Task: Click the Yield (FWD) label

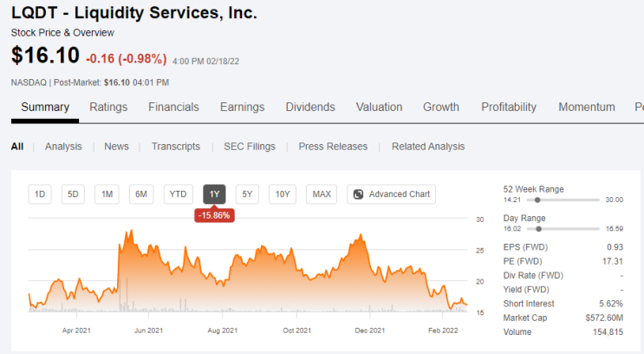Action: [x=526, y=290]
